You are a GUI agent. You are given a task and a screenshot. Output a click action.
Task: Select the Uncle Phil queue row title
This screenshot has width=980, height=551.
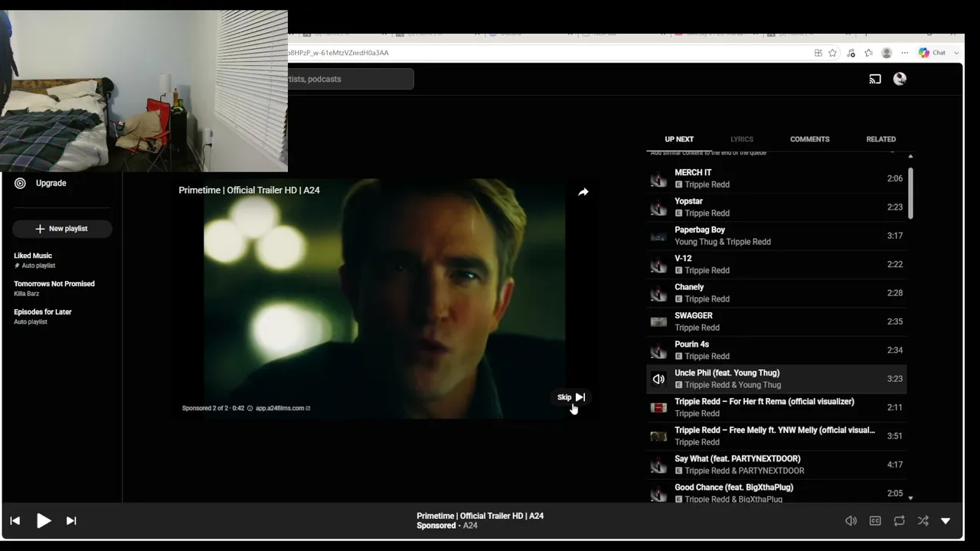(727, 373)
